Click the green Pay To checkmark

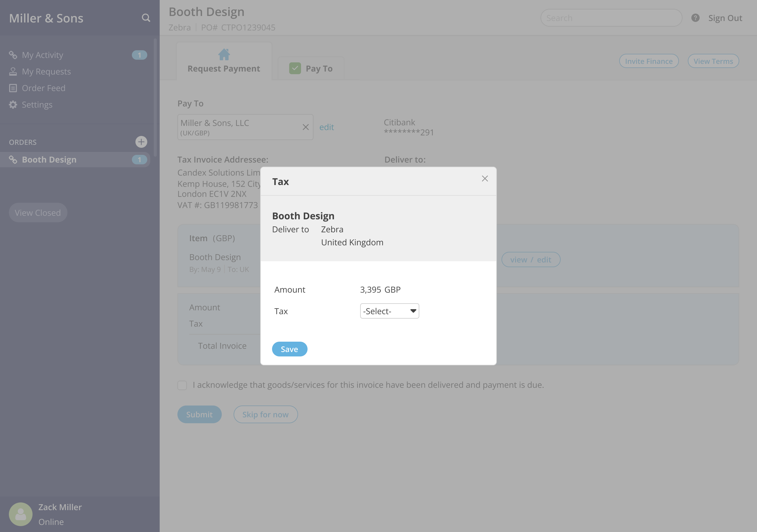click(x=295, y=68)
